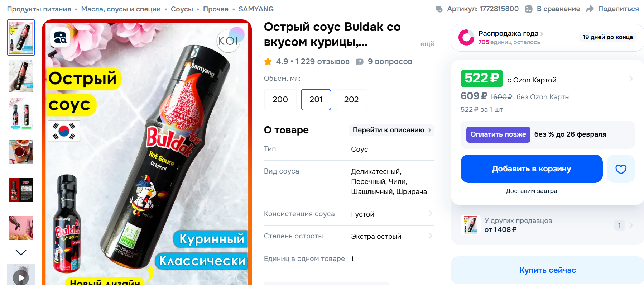This screenshot has height=285, width=644.
Task: Copy article number via copy icon
Action: tap(439, 9)
